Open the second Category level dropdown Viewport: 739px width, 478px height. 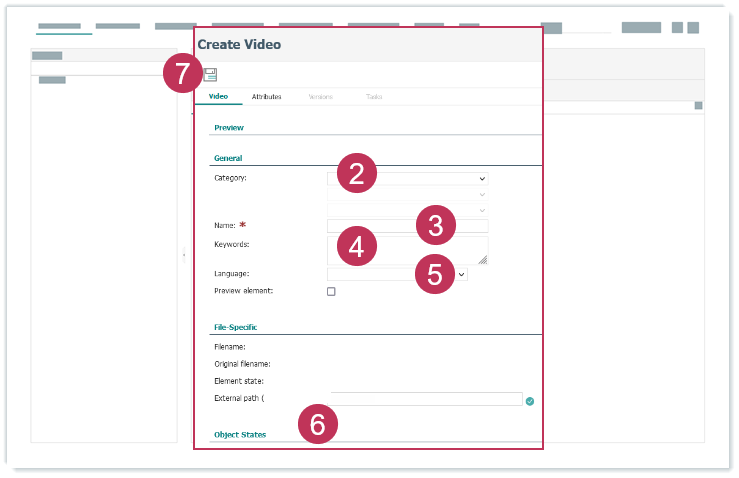tap(407, 194)
